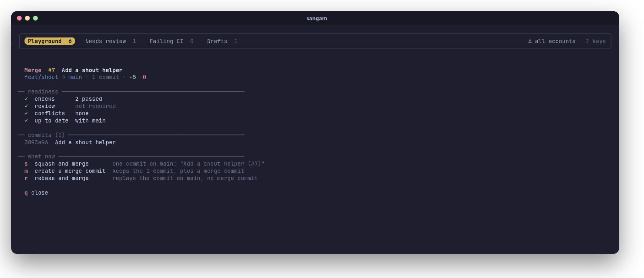
Task: Click the green zoom window button
Action: (35, 18)
